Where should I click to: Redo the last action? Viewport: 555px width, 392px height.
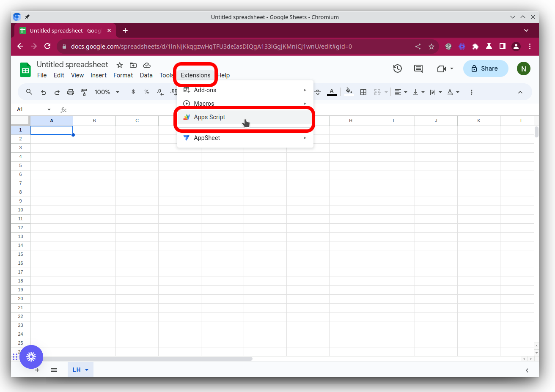point(57,92)
